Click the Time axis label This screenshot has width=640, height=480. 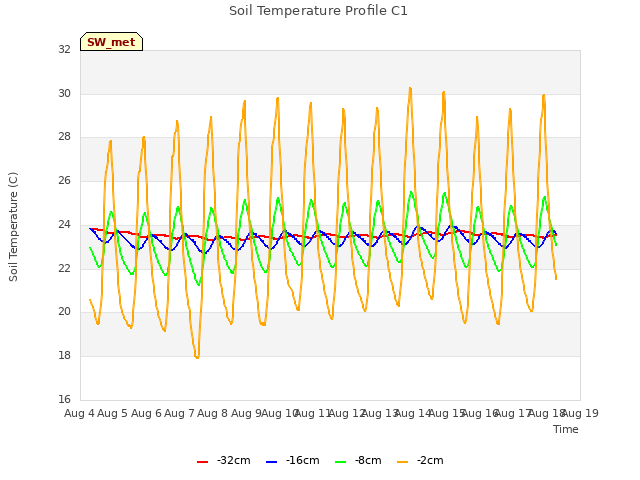[566, 429]
